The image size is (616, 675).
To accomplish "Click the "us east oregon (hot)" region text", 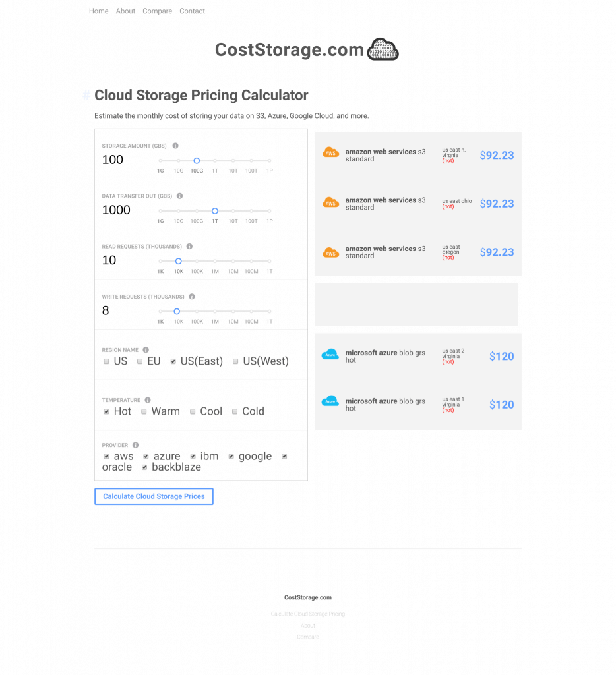I will click(x=451, y=252).
